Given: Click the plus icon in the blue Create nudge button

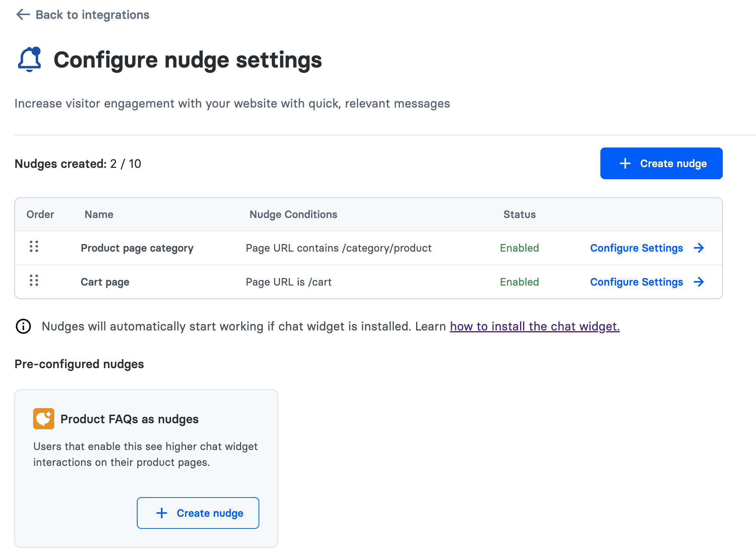Looking at the screenshot, I should (625, 163).
